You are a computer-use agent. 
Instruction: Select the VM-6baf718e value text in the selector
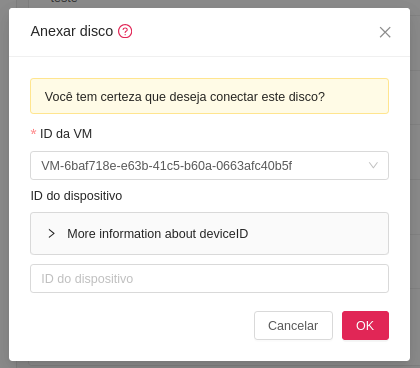[167, 166]
